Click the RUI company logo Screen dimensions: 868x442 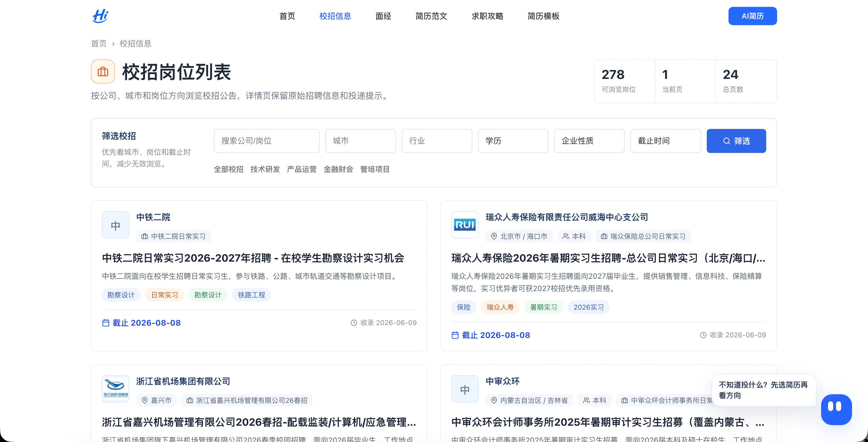tap(465, 225)
